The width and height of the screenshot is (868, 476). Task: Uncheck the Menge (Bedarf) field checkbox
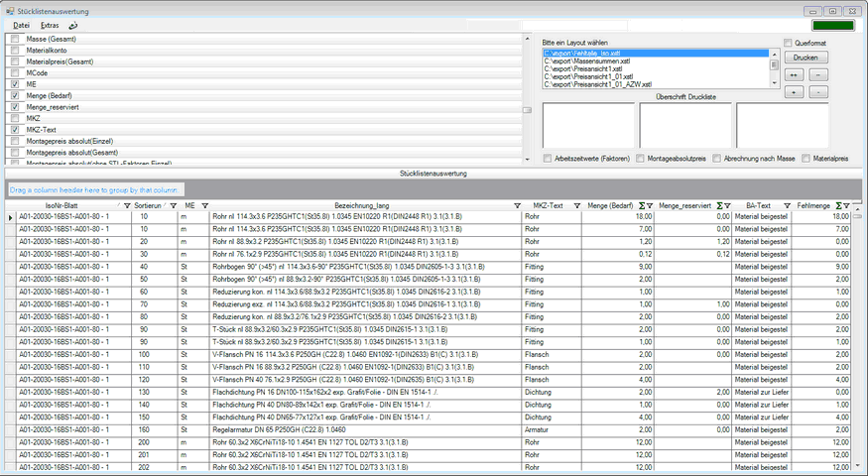click(x=15, y=95)
